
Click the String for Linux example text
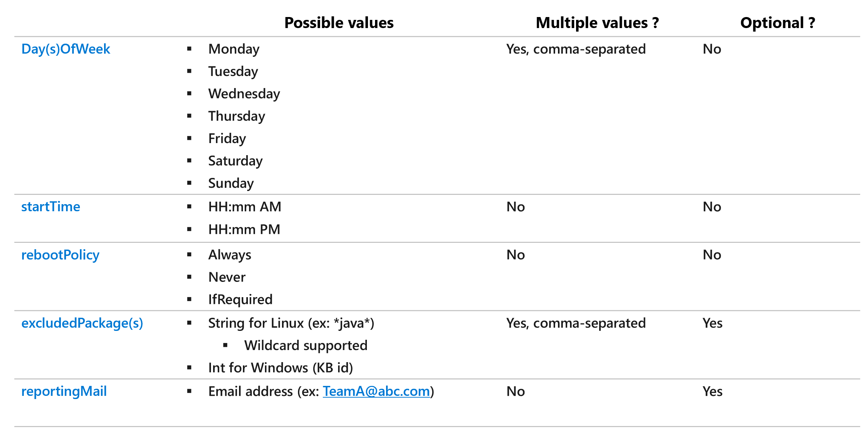coord(291,323)
